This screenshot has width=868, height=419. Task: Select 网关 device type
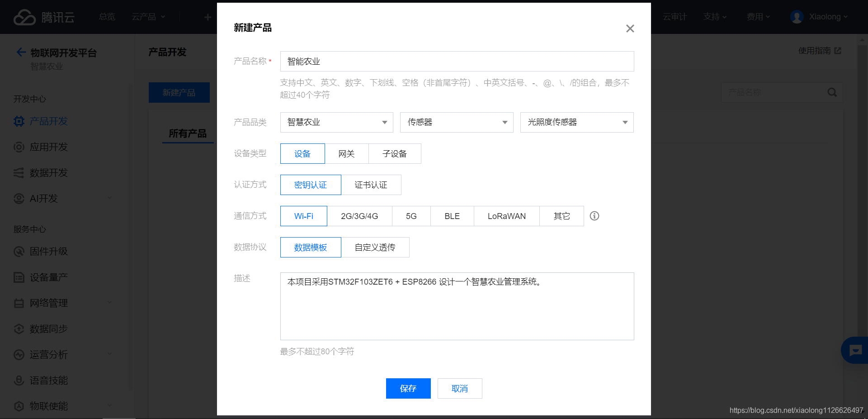[x=347, y=154]
